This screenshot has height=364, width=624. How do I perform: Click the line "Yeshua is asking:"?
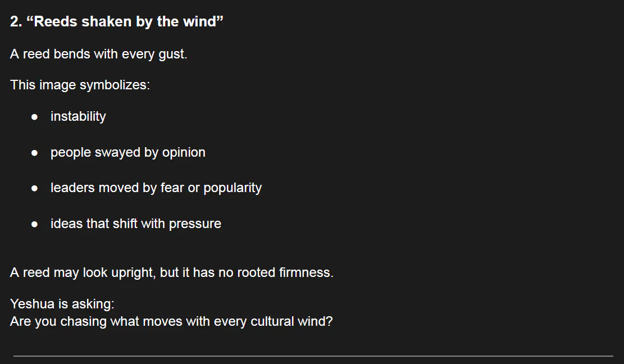62,304
